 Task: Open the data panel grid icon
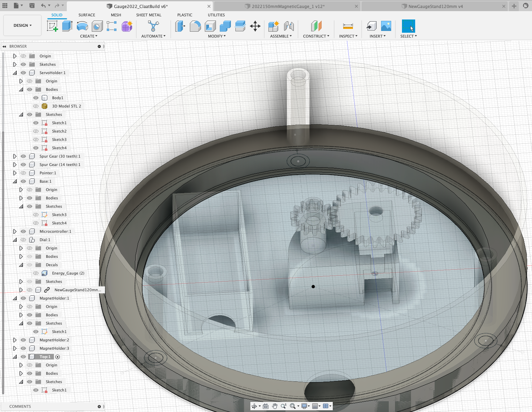coord(5,6)
